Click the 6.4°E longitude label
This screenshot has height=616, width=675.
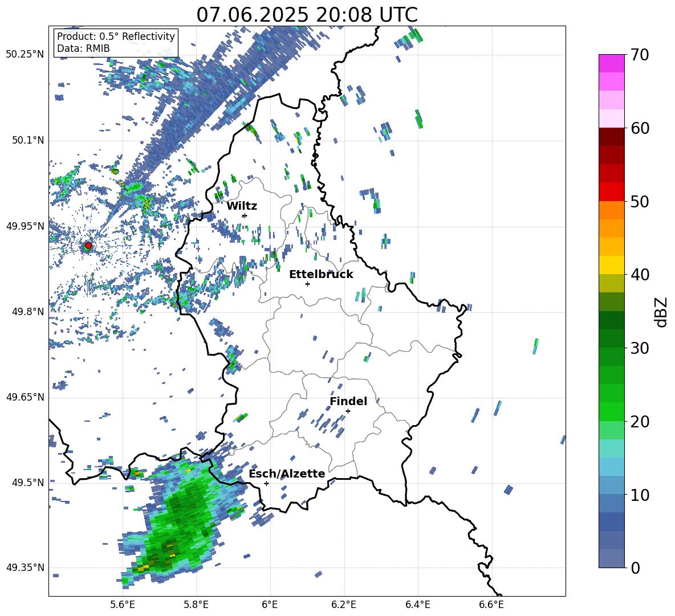(x=417, y=605)
